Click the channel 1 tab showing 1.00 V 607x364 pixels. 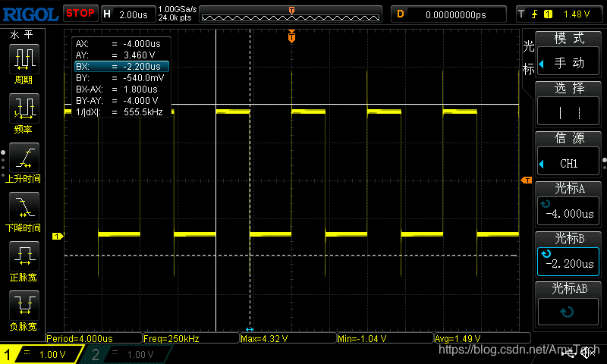click(x=42, y=354)
